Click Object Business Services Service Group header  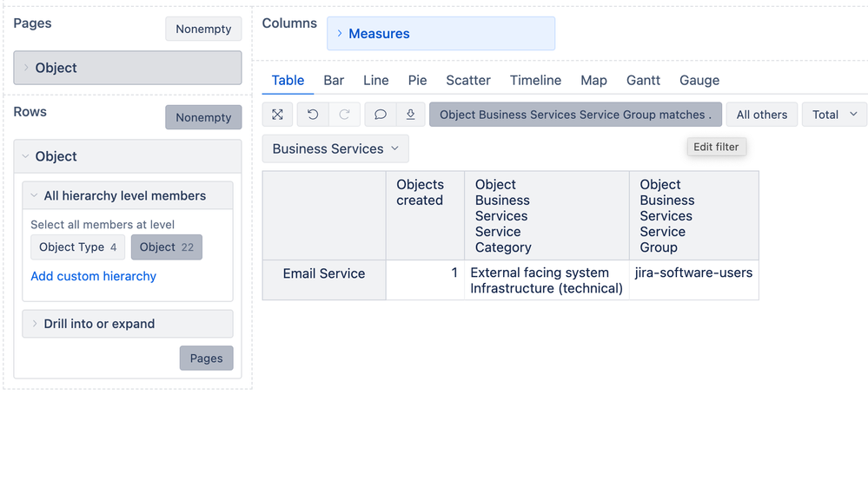694,215
